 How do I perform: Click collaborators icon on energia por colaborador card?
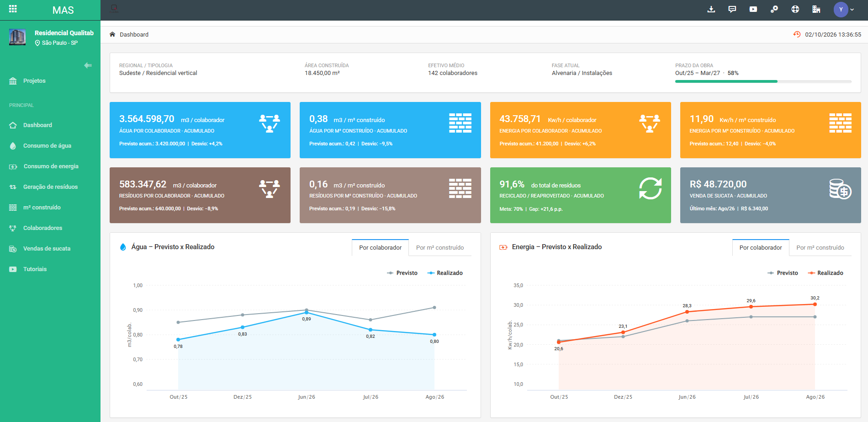pos(650,123)
